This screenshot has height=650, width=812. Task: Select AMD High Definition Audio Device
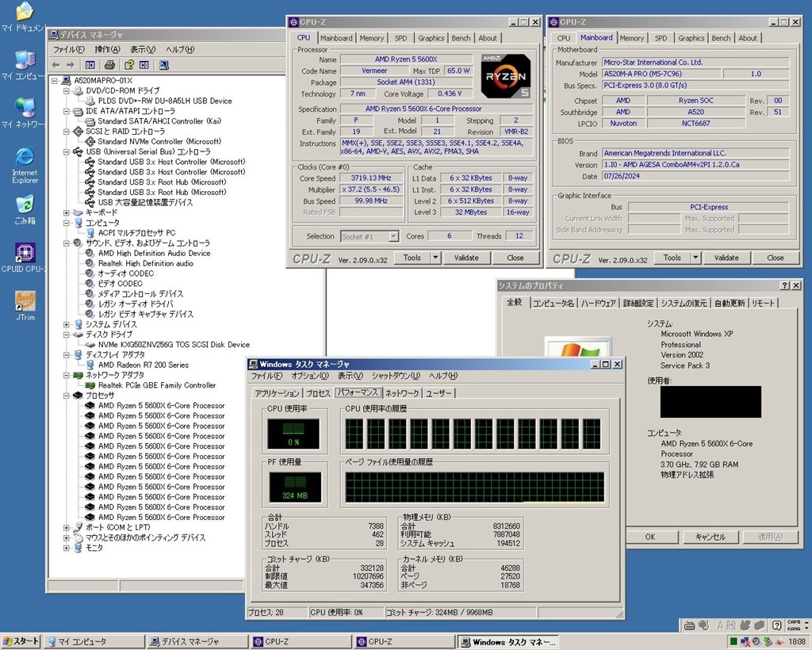tap(155, 253)
